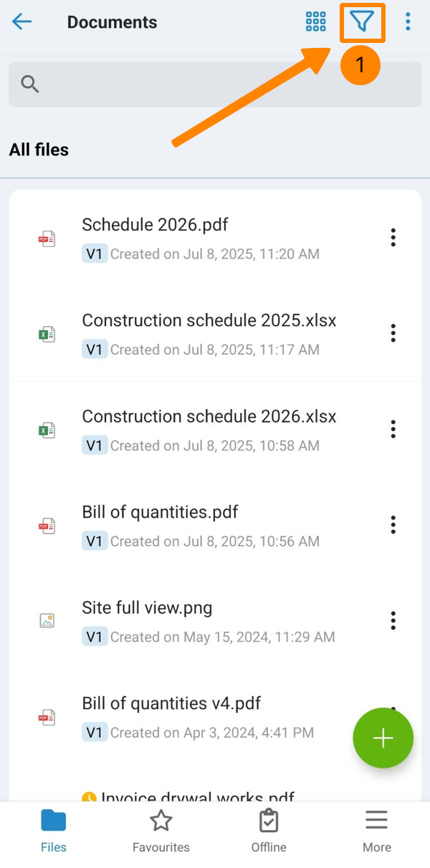Click the PDF icon for Schedule 2026.pdf
Image resolution: width=430 pixels, height=868 pixels.
coord(47,238)
